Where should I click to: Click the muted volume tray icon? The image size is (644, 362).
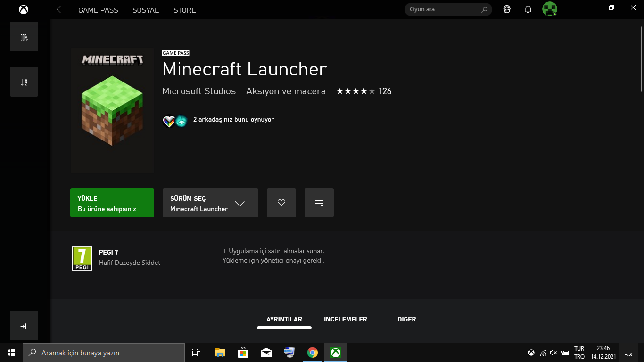(554, 353)
